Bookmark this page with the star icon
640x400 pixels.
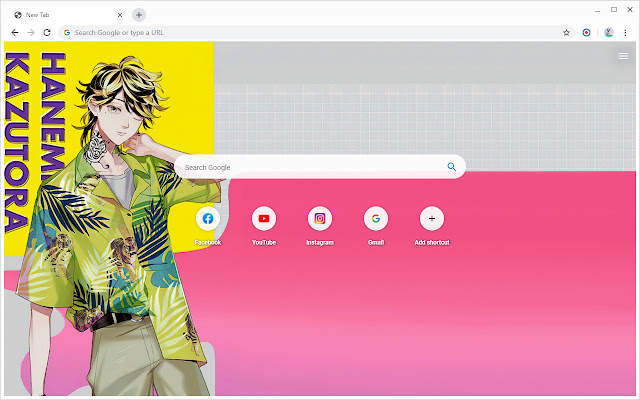point(566,33)
